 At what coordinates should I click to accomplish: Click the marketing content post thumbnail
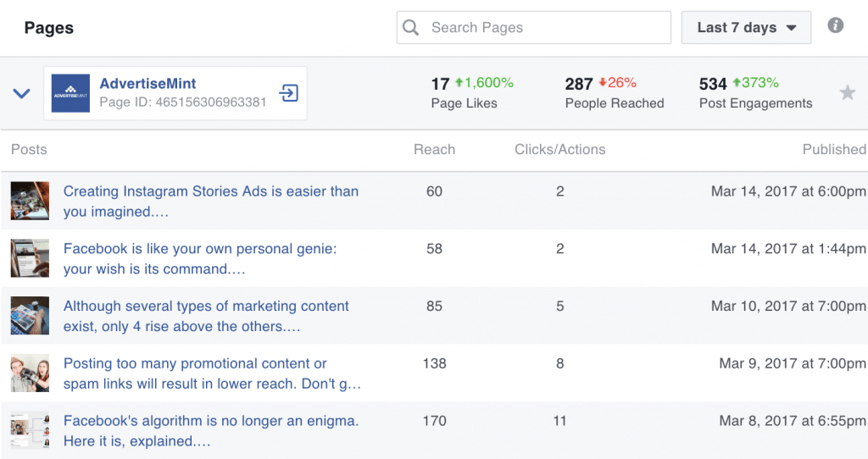30,316
